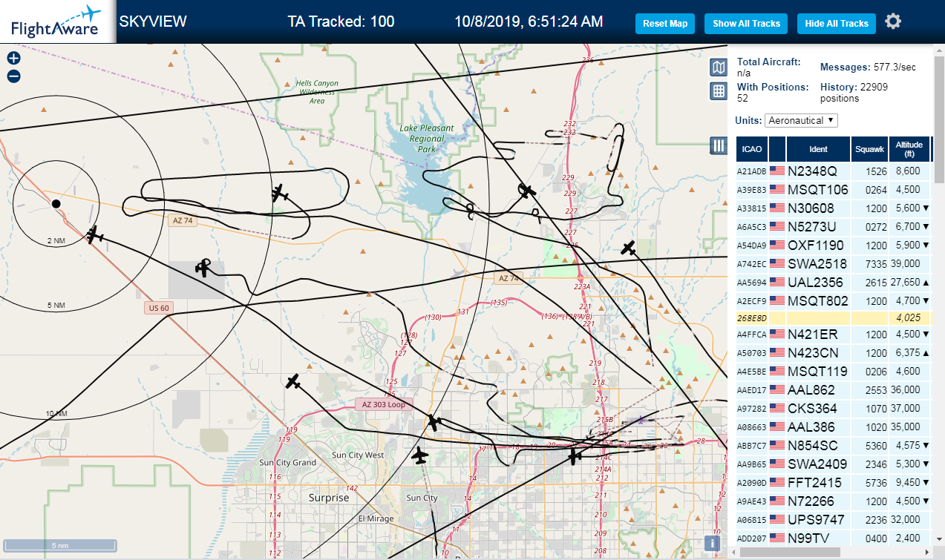Click the US flag in the N423CN row
Image resolution: width=945 pixels, height=560 pixels.
pyautogui.click(x=777, y=352)
